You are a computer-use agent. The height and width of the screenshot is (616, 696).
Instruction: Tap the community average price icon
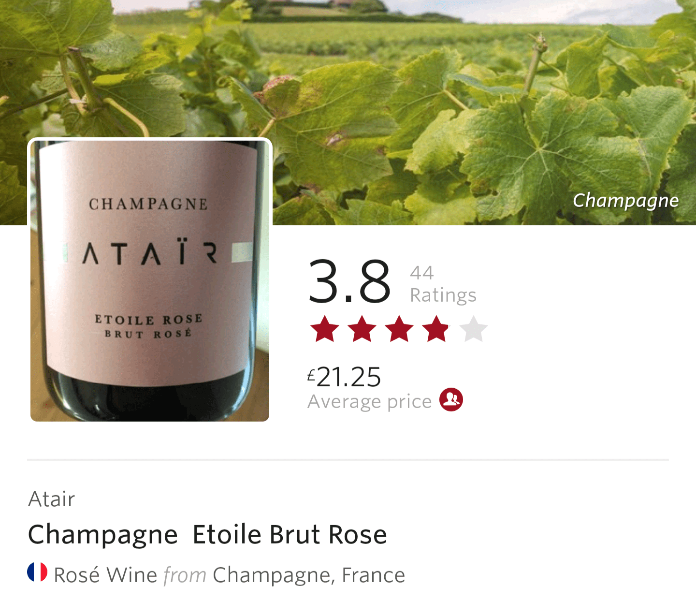[451, 400]
